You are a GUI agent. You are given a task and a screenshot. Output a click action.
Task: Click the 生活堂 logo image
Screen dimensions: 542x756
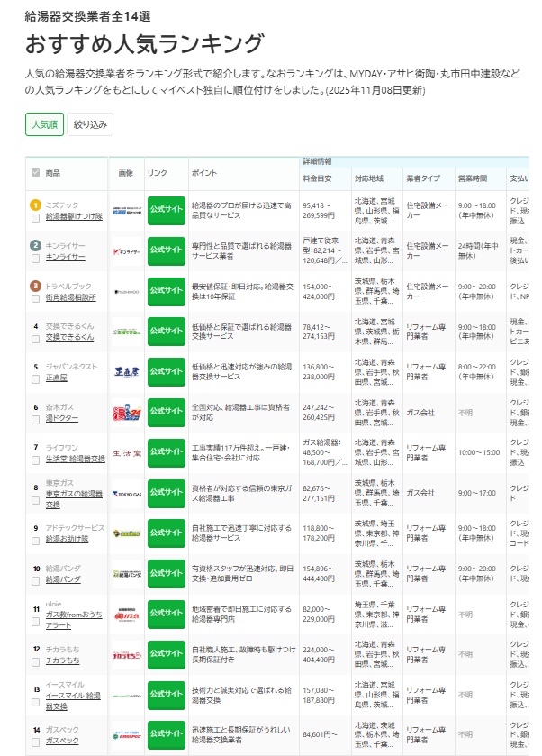(x=126, y=452)
